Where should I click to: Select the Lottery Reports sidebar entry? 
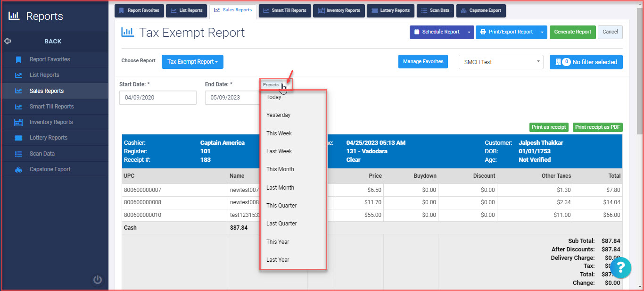[54, 138]
